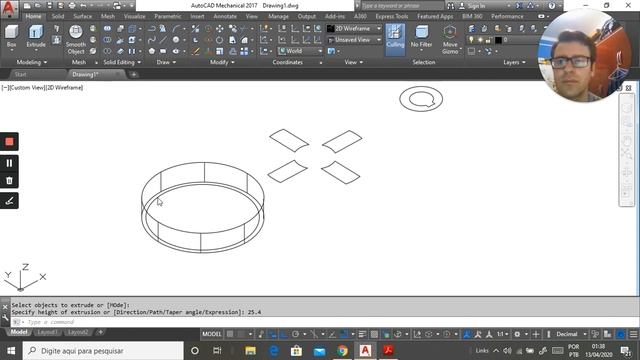Click the 2D Wireframe viewport label
This screenshot has height=360, width=640.
point(64,87)
